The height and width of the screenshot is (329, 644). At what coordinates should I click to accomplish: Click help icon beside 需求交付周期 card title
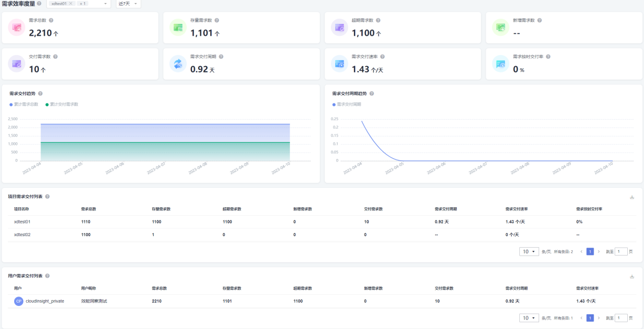(x=221, y=57)
